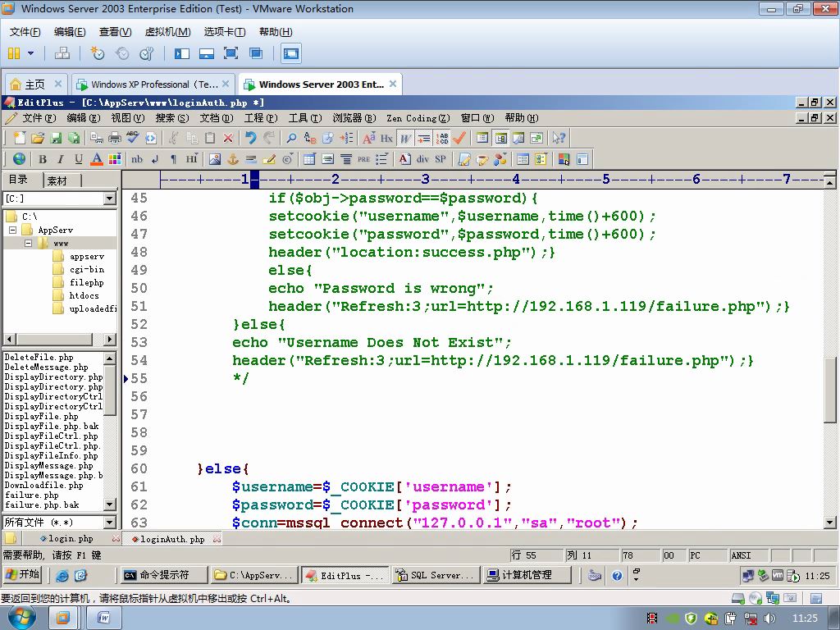Image resolution: width=840 pixels, height=630 pixels.
Task: Click the HTML color picker icon
Action: coord(564,158)
